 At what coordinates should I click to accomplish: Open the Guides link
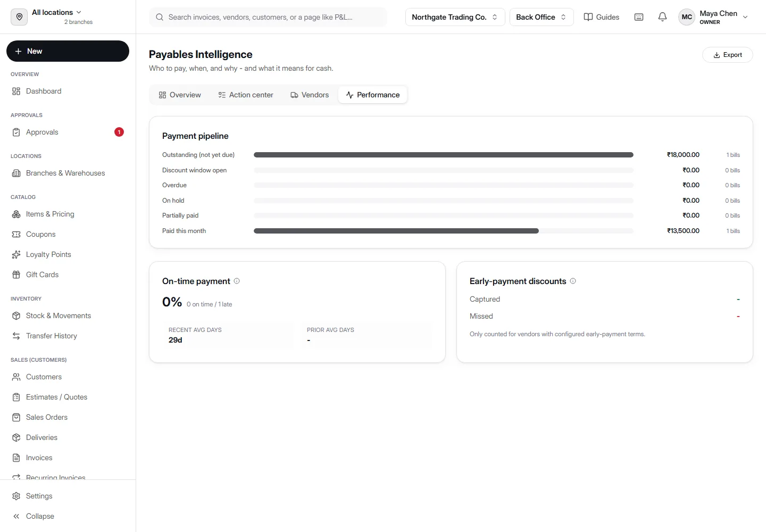coord(602,17)
